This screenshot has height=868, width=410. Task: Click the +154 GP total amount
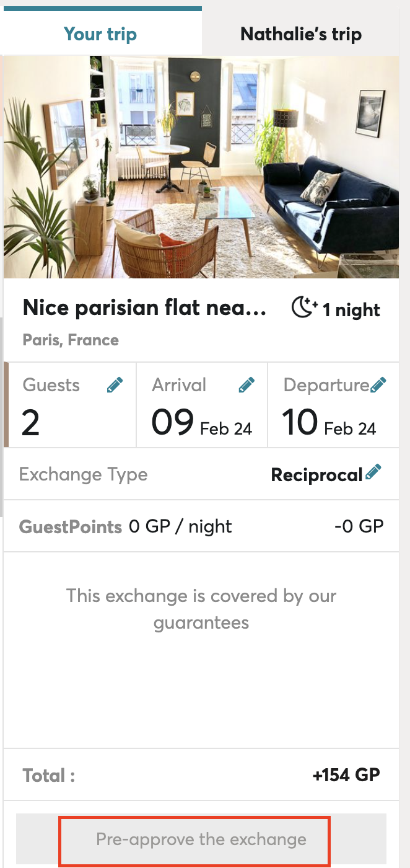[347, 774]
